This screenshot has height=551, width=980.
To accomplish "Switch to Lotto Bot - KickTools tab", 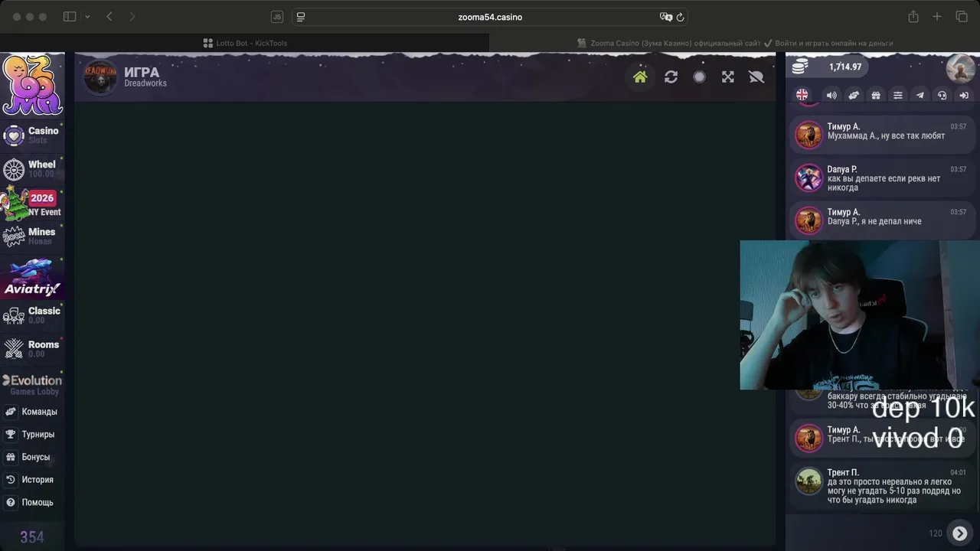I will pos(245,43).
